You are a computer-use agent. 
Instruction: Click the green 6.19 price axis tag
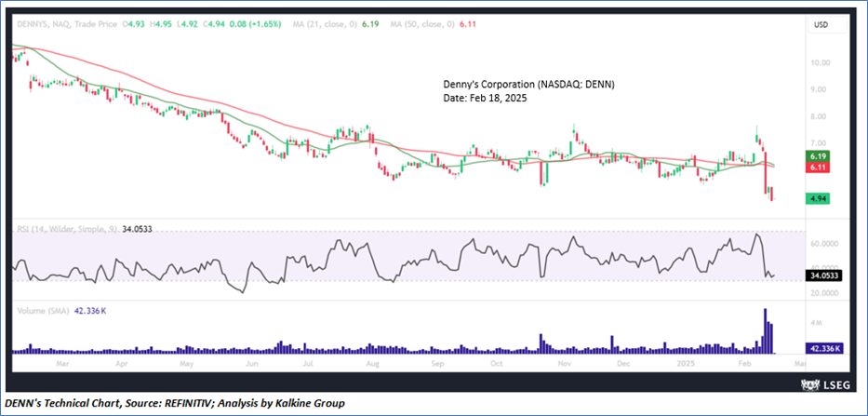pos(817,157)
